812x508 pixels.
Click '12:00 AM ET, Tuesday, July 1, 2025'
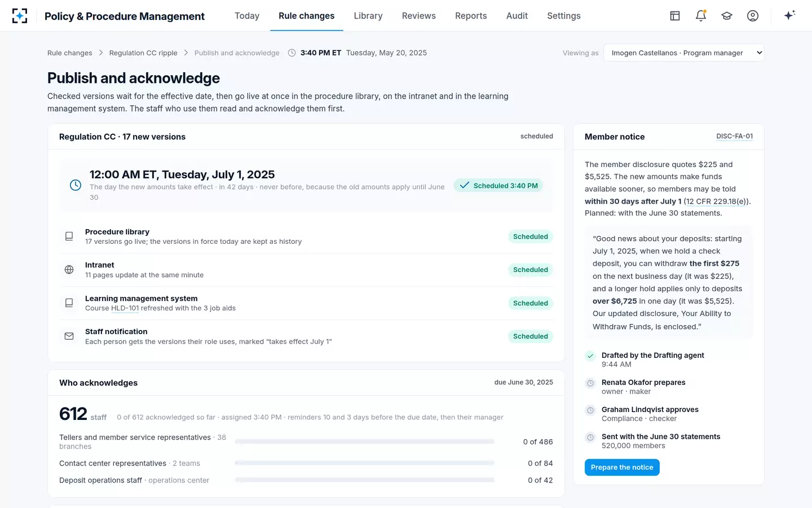[x=182, y=174]
